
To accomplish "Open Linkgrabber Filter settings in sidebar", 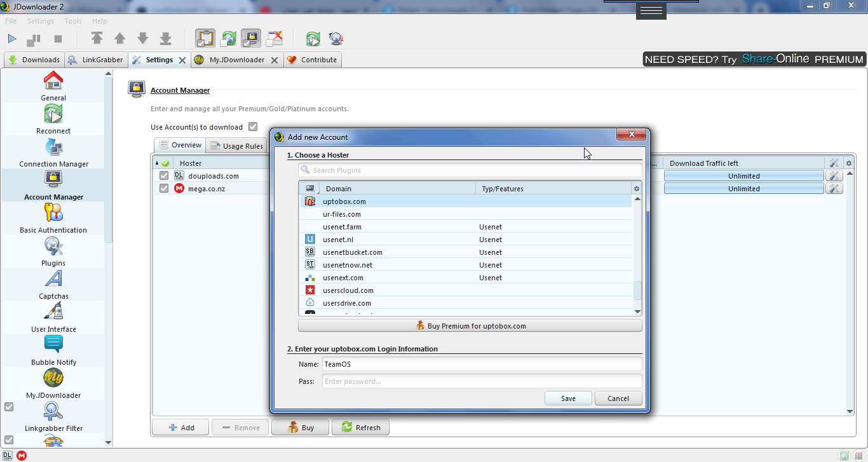I will point(53,416).
